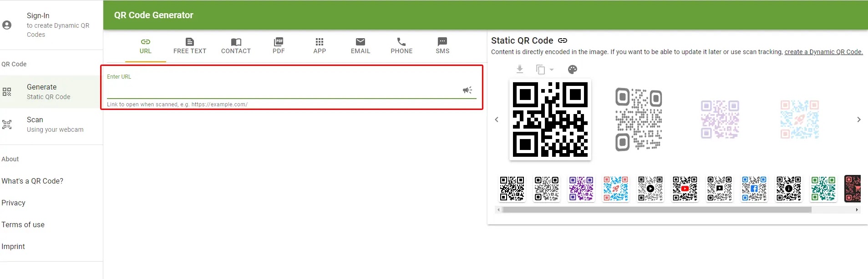Select the SMS tab
The image size is (868, 279).
coord(442,46)
